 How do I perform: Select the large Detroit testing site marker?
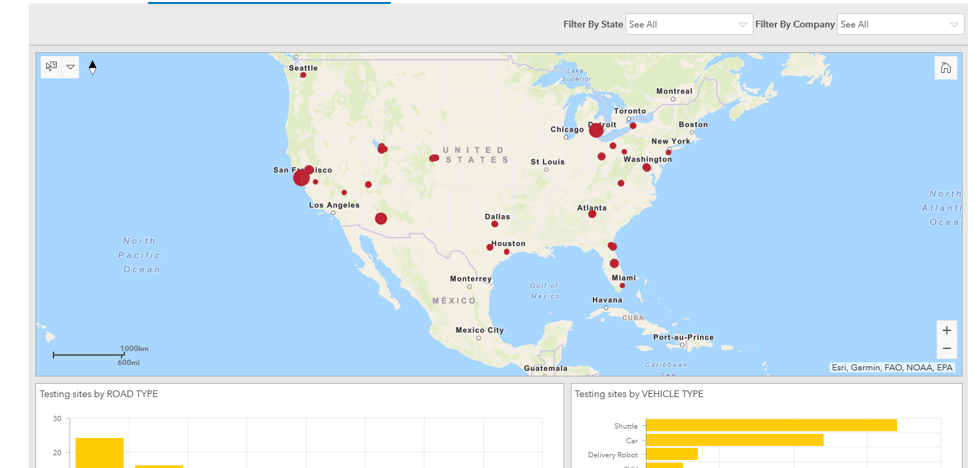click(596, 130)
